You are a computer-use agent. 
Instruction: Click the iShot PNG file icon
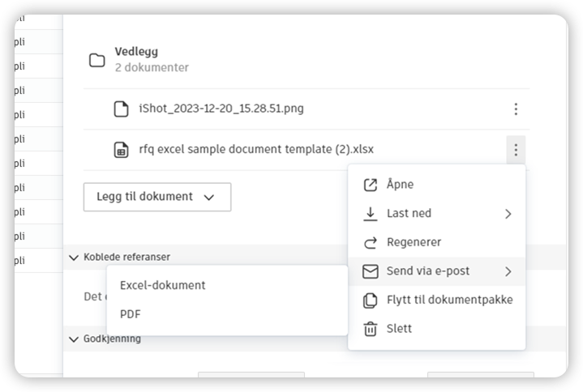tap(121, 109)
